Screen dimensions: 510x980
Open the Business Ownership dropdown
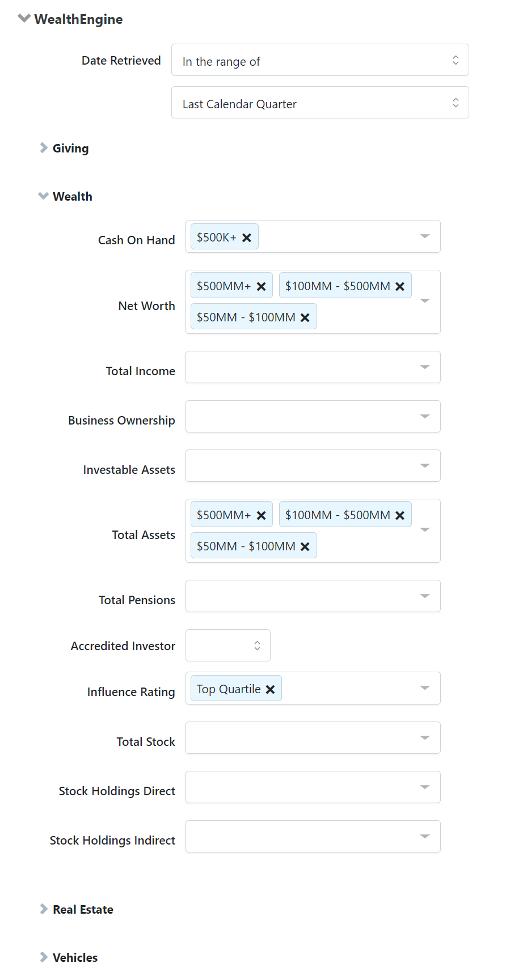pos(424,416)
